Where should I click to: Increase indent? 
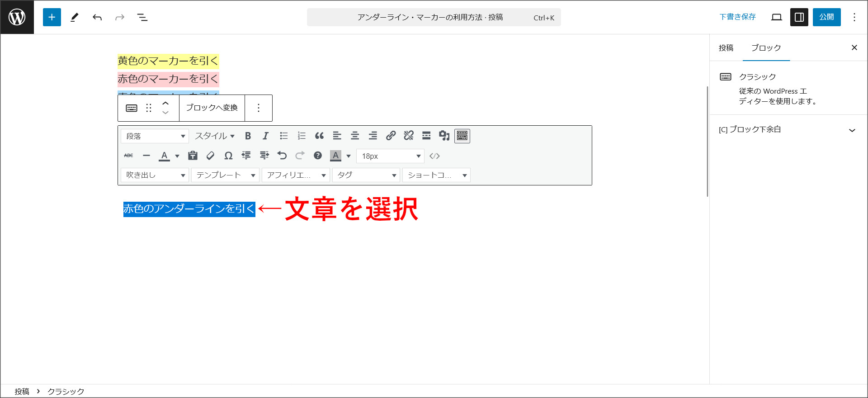(264, 156)
